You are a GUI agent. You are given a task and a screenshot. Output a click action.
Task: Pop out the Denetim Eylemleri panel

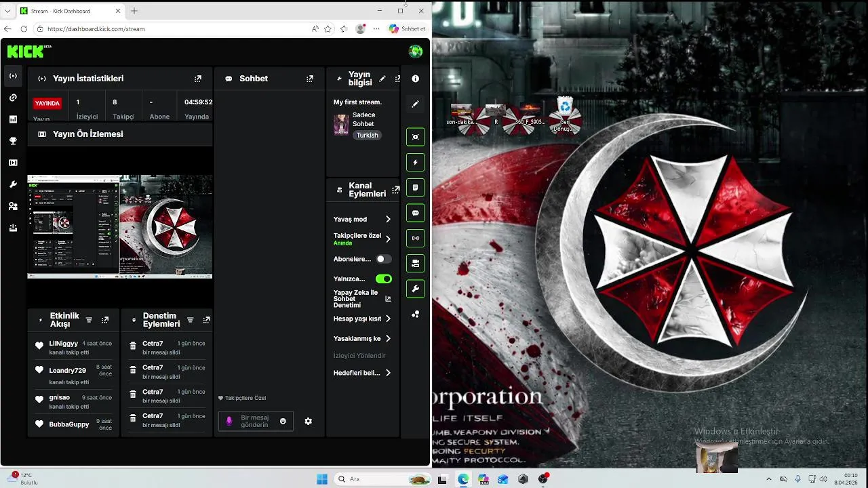206,320
